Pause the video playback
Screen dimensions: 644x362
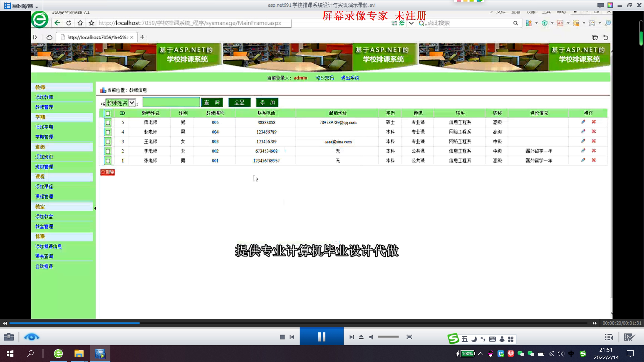322,337
